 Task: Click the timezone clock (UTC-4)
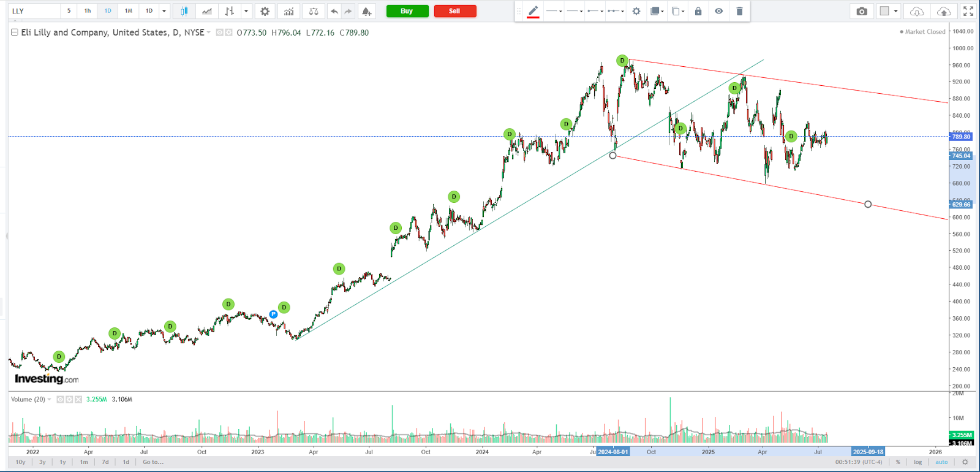click(859, 462)
